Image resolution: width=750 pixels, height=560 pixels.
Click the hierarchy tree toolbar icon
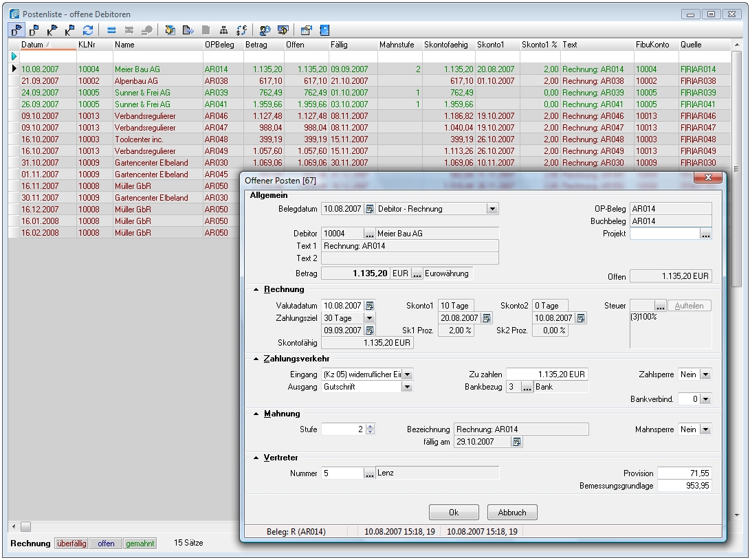223,30
